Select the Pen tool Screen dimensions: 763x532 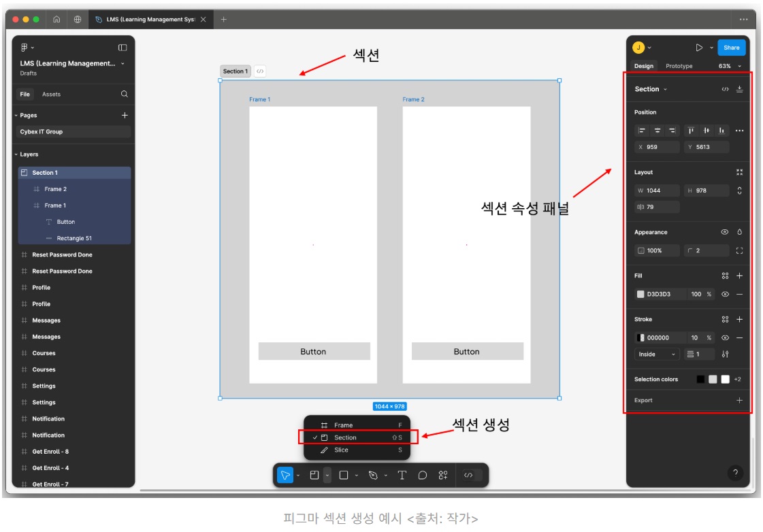(373, 475)
